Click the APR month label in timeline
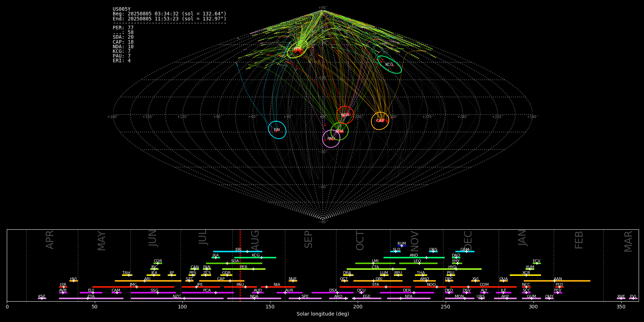644x322 pixels. click(x=50, y=240)
